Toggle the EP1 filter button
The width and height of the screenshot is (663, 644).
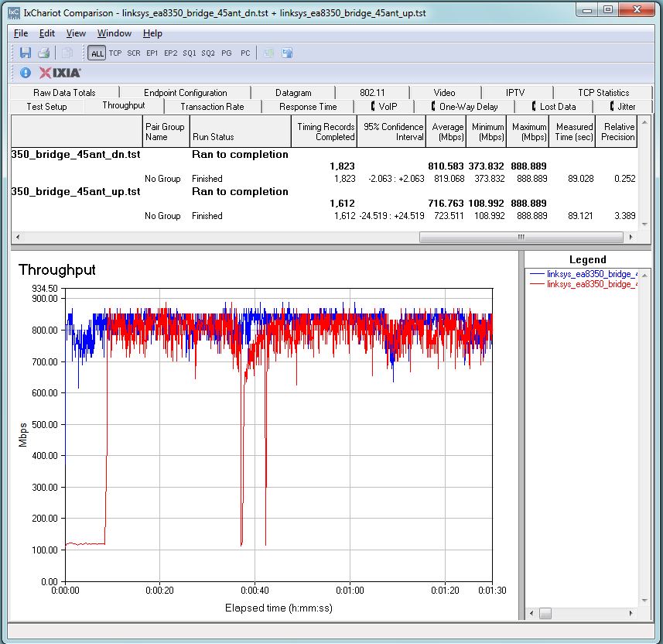[152, 53]
